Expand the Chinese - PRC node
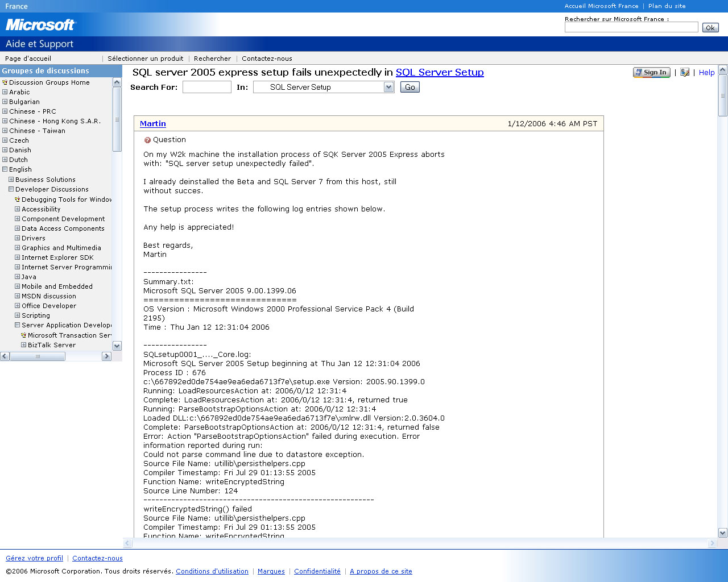The image size is (728, 582). 5,111
